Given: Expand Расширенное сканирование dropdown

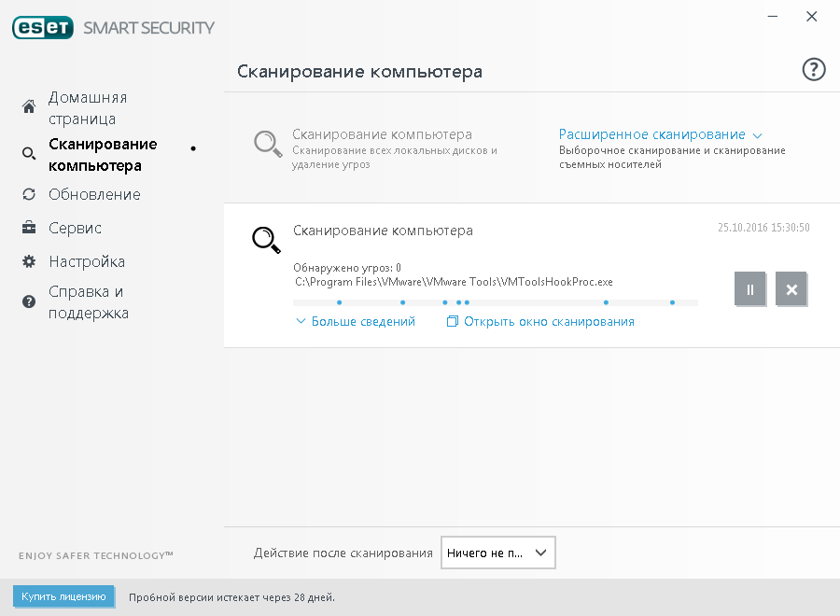Looking at the screenshot, I should [660, 134].
